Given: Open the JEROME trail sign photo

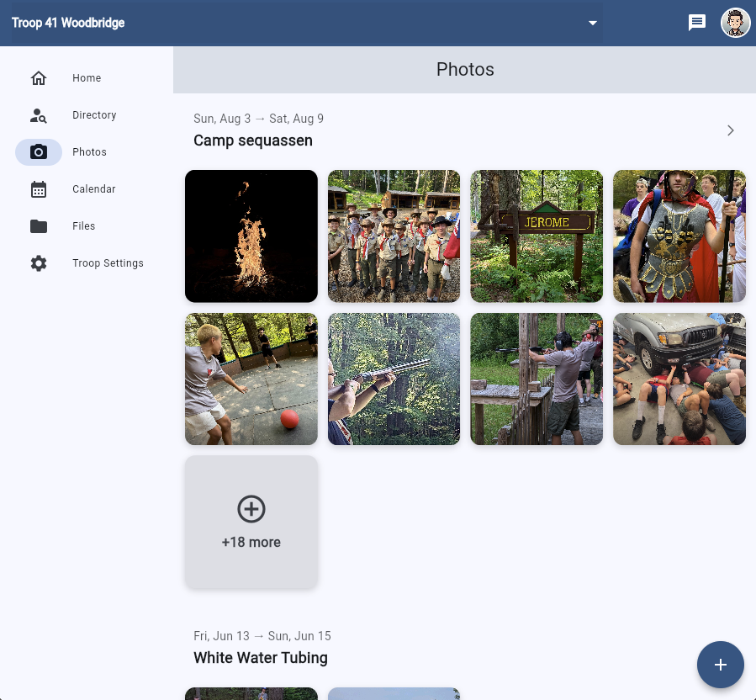Looking at the screenshot, I should pos(537,236).
